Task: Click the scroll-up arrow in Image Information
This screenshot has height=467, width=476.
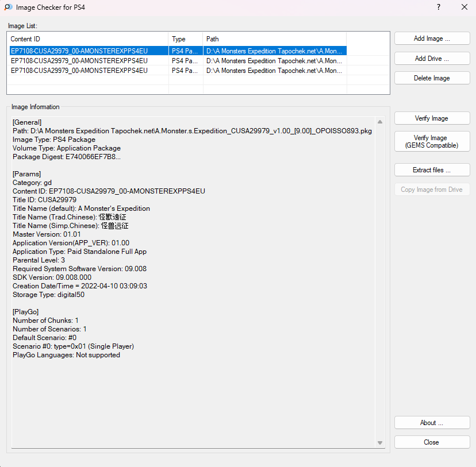Action: 380,122
